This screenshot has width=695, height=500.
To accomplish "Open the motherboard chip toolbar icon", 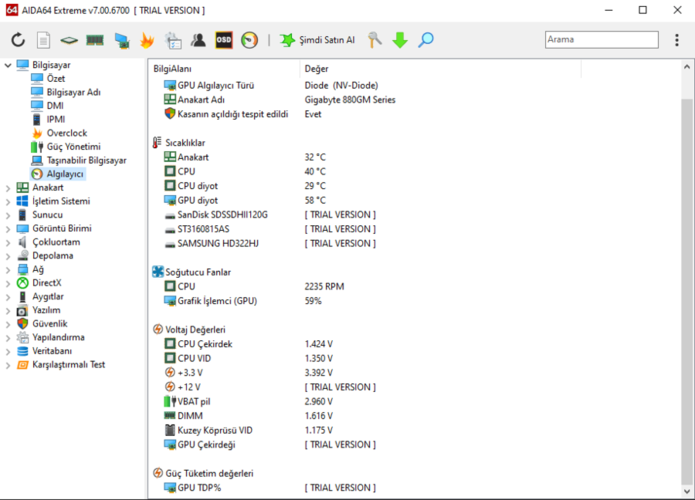I will [x=69, y=40].
